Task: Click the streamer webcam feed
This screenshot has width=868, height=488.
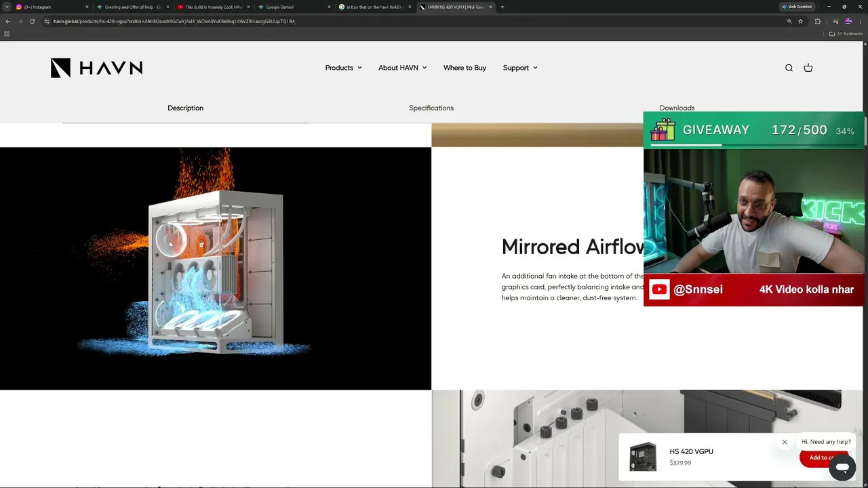Action: click(753, 211)
